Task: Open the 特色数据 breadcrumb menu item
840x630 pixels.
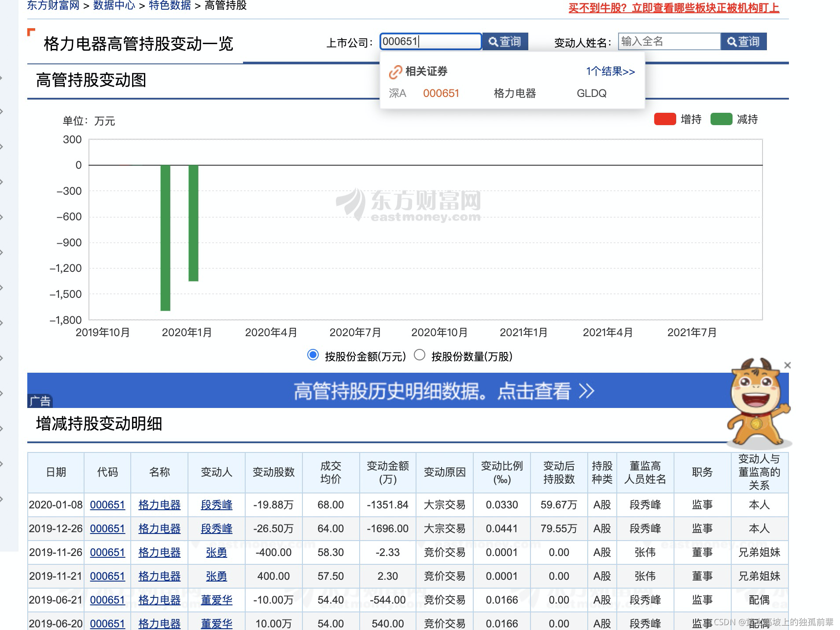Action: pos(169,6)
